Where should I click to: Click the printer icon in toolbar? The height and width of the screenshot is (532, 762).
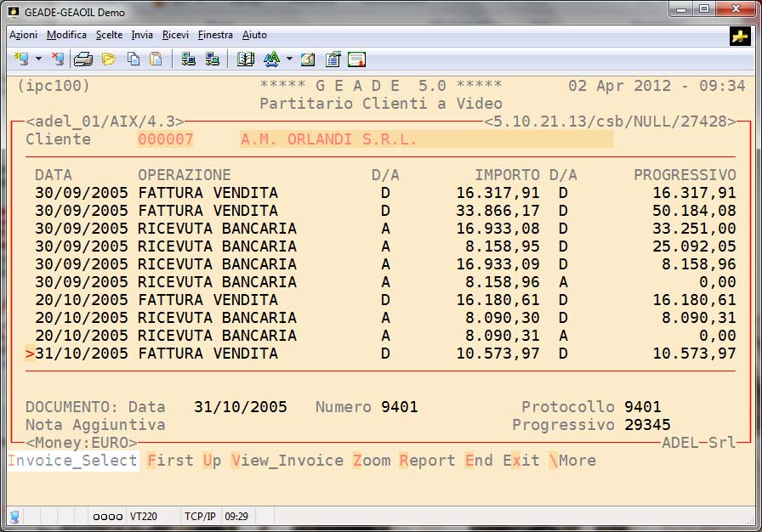(83, 59)
